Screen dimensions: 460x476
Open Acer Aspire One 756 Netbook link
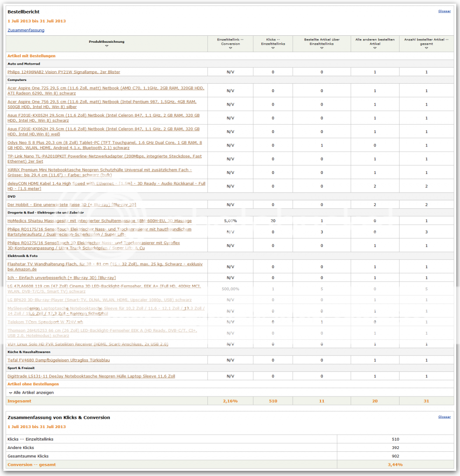coord(102,104)
